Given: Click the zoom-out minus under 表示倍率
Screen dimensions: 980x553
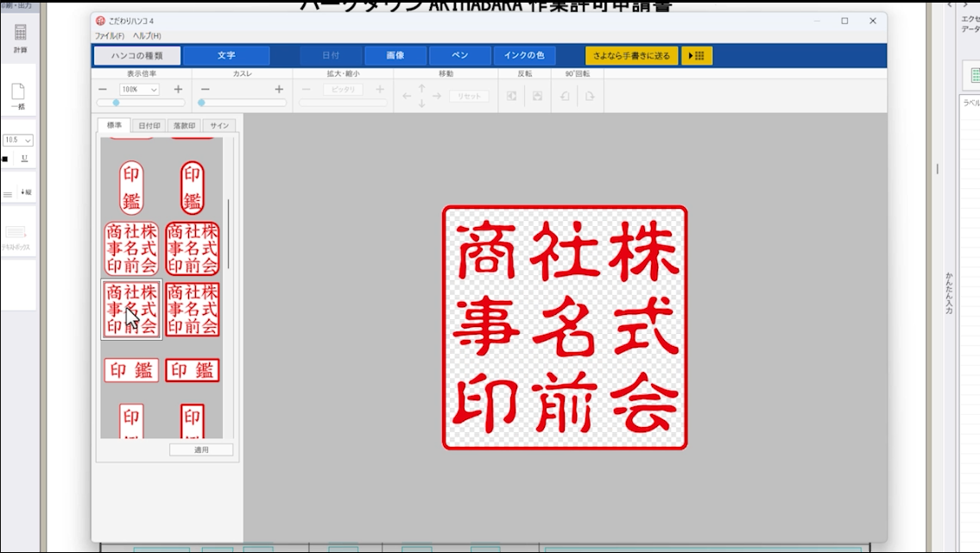Looking at the screenshot, I should [103, 90].
